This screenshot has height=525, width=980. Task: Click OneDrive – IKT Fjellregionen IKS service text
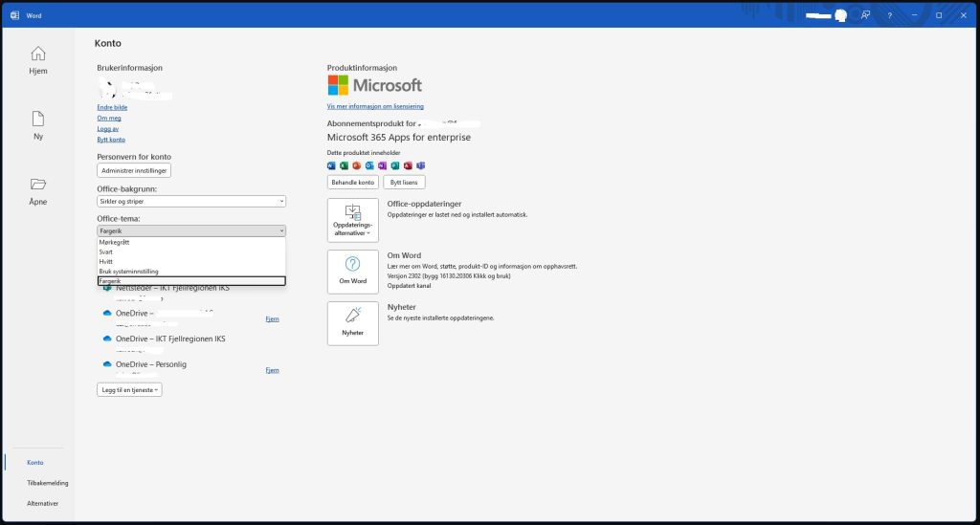170,339
